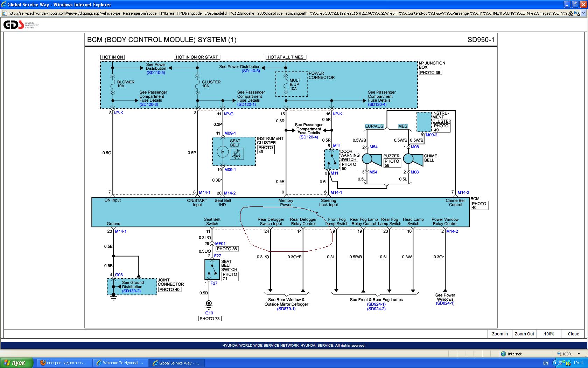Click the GDS Global Diagnostic System logo
588x368 pixels.
point(21,25)
